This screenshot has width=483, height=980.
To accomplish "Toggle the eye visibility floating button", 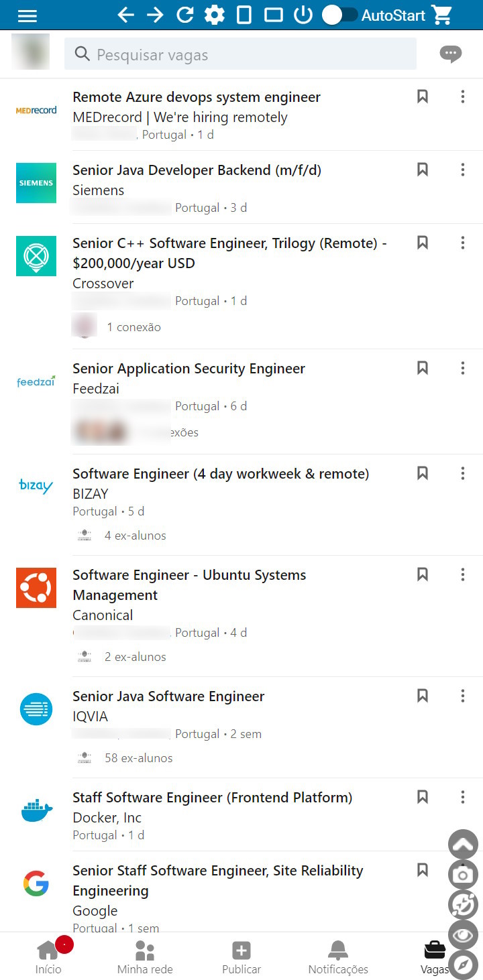I will (x=463, y=935).
